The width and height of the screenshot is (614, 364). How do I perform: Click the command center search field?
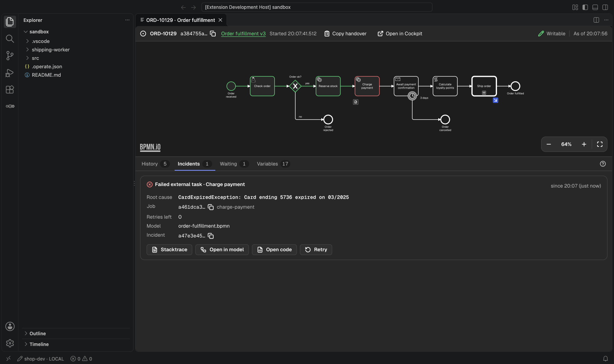[x=317, y=7]
